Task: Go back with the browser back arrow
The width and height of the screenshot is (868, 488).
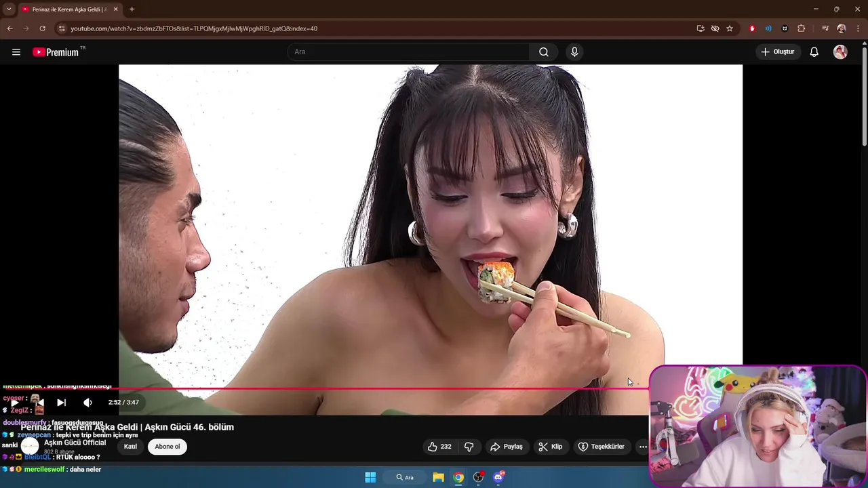Action: tap(9, 28)
